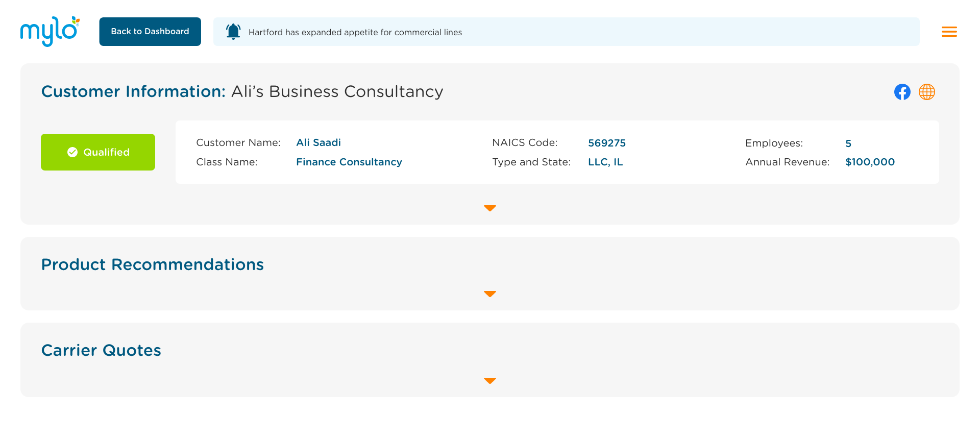The image size is (980, 437).
Task: Select the LLC, IL value
Action: 605,162
